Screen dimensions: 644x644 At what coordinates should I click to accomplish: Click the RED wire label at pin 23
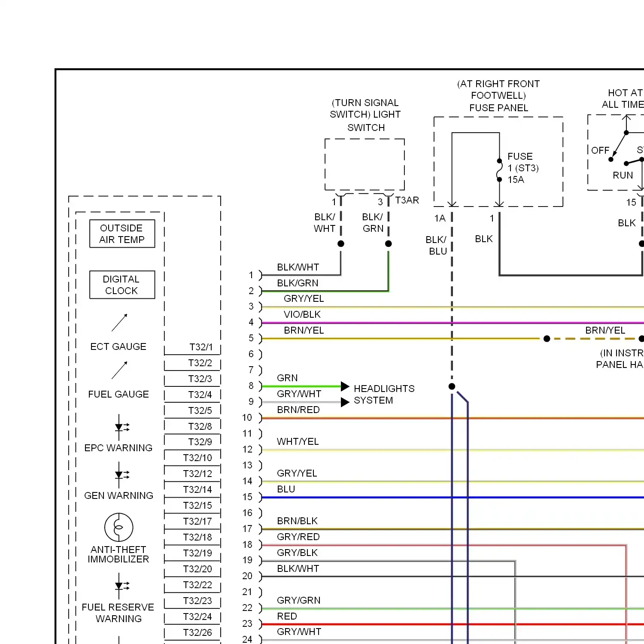(287, 616)
